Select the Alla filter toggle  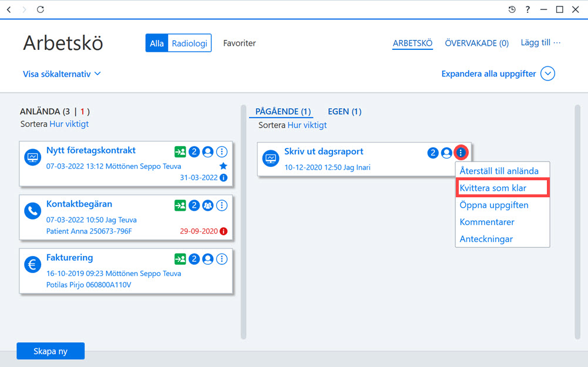pyautogui.click(x=157, y=43)
